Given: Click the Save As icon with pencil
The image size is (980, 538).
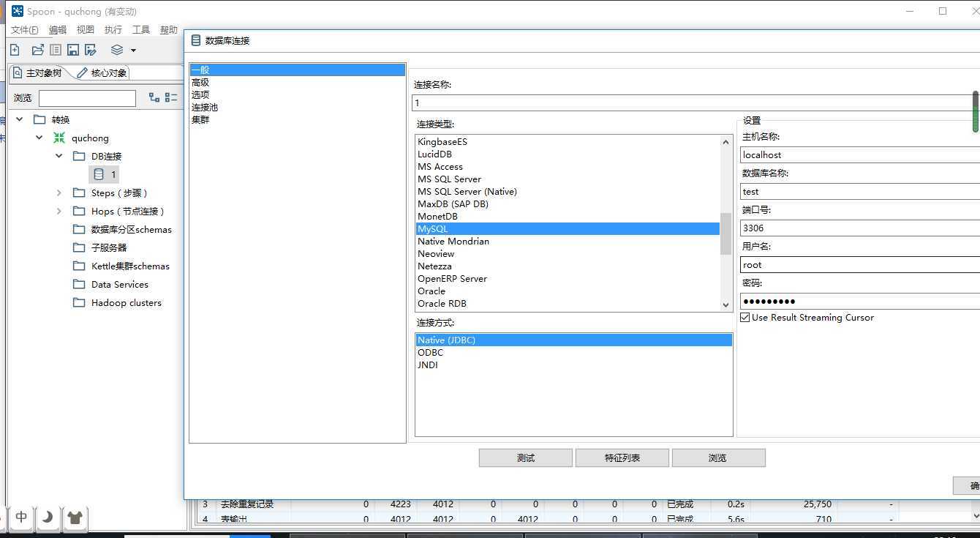Looking at the screenshot, I should pyautogui.click(x=91, y=50).
